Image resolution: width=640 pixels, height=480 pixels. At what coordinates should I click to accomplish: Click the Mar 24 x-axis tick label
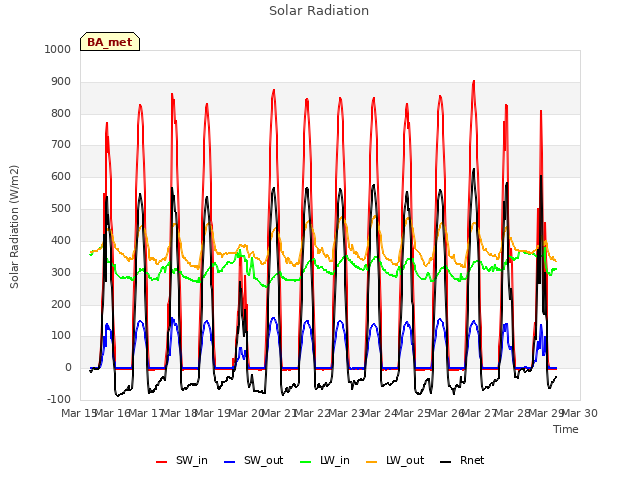click(x=379, y=413)
